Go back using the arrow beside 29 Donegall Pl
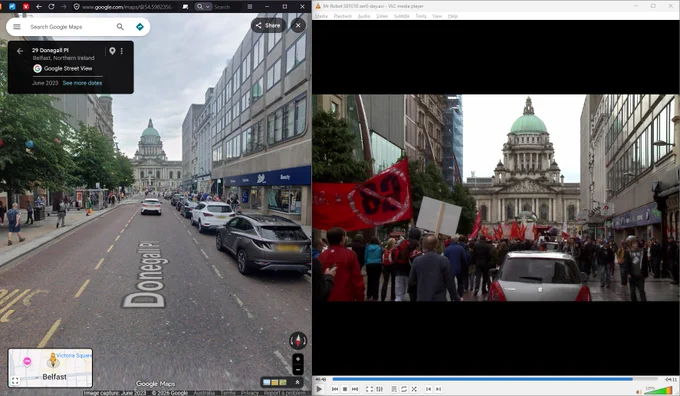 pyautogui.click(x=20, y=51)
